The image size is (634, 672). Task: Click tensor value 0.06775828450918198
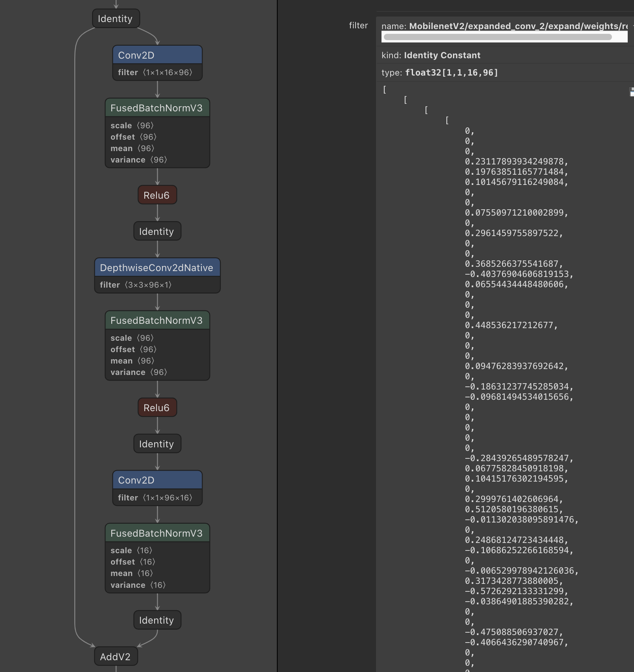tap(516, 468)
